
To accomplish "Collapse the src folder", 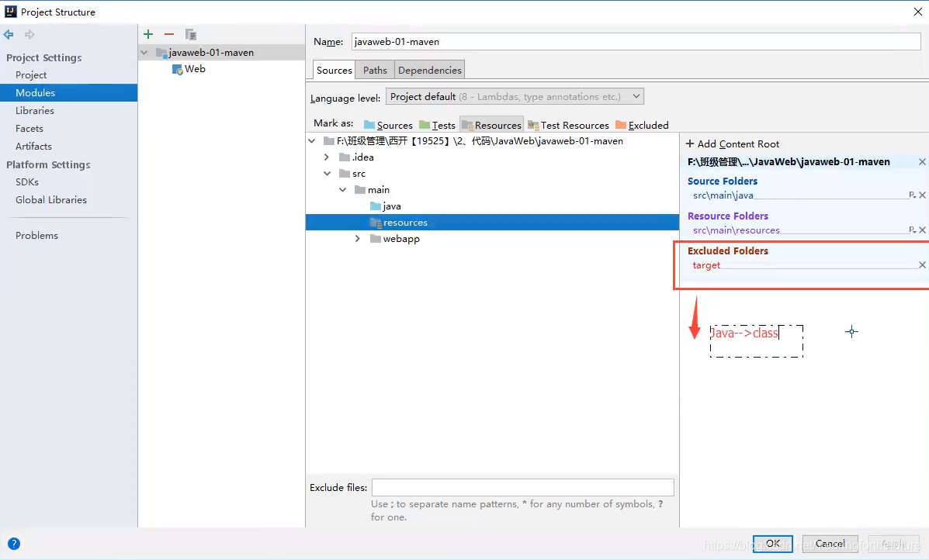I will pyautogui.click(x=327, y=174).
